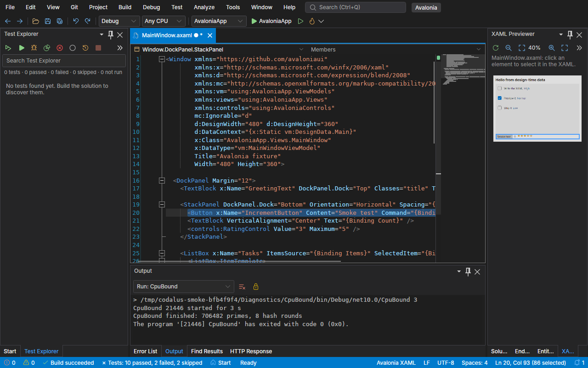This screenshot has height=368, width=588.
Task: Zoom out in the XAML Previewer
Action: point(509,48)
